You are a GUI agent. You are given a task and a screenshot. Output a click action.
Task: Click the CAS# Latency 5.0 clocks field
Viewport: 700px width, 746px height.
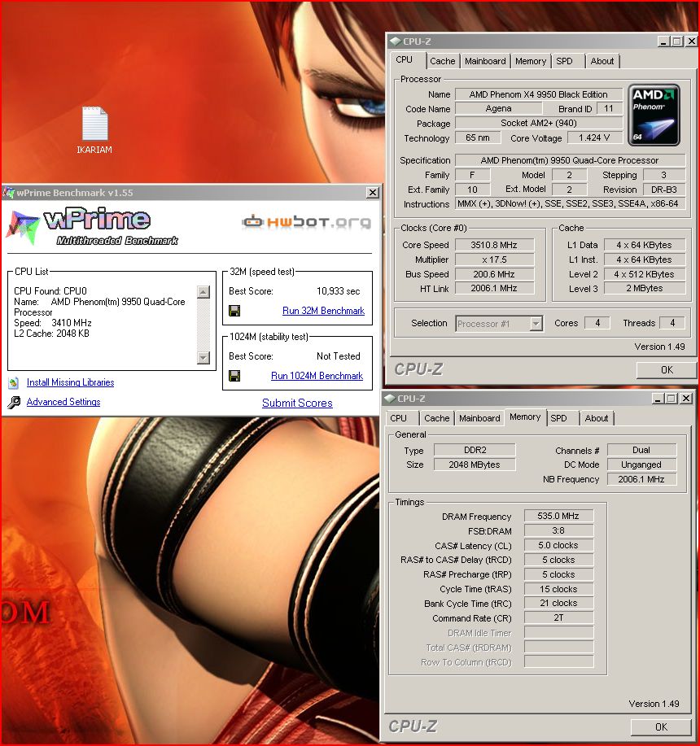click(x=558, y=545)
